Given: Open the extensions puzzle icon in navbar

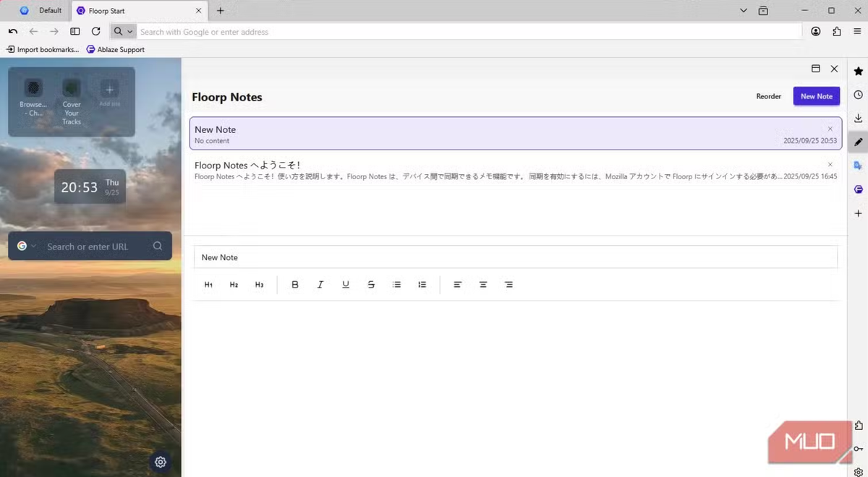Looking at the screenshot, I should click(837, 32).
